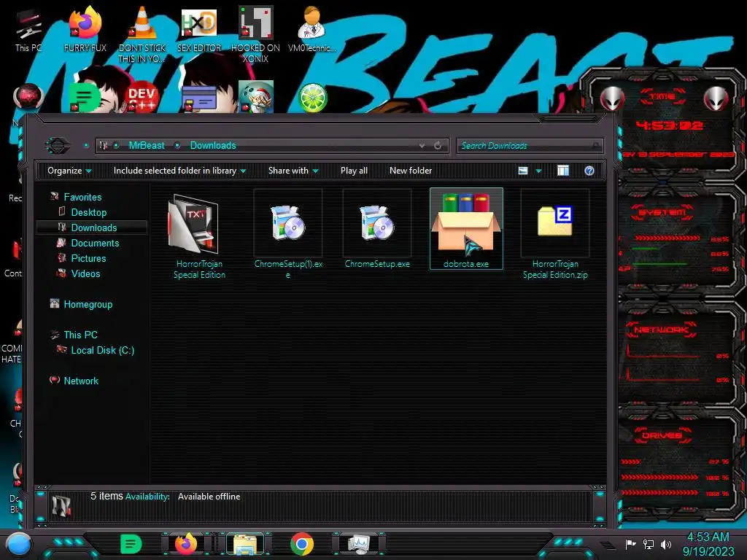Image resolution: width=747 pixels, height=560 pixels.
Task: Go to Desktop in Favorites
Action: [x=88, y=212]
